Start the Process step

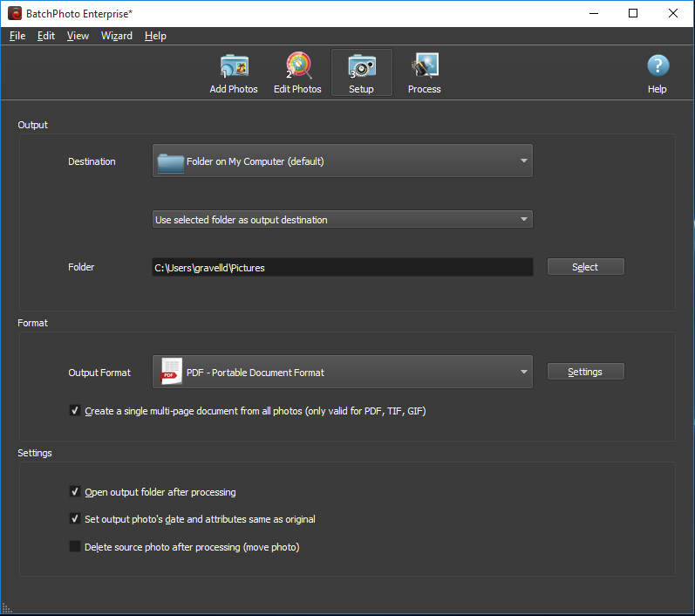[x=424, y=73]
